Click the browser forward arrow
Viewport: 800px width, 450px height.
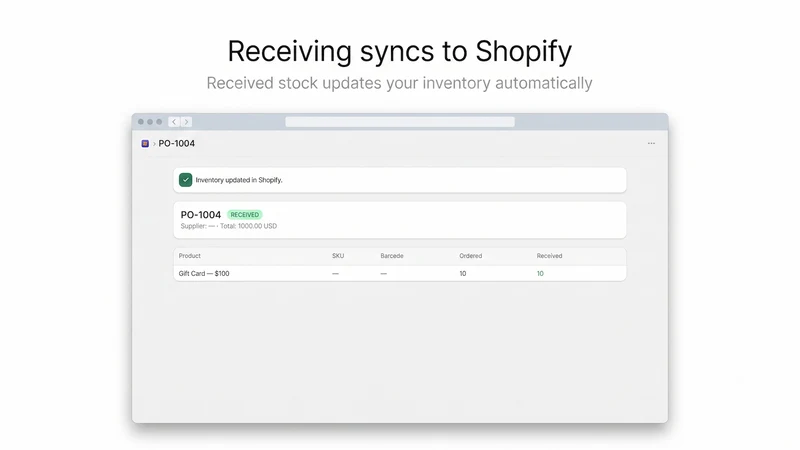[186, 122]
